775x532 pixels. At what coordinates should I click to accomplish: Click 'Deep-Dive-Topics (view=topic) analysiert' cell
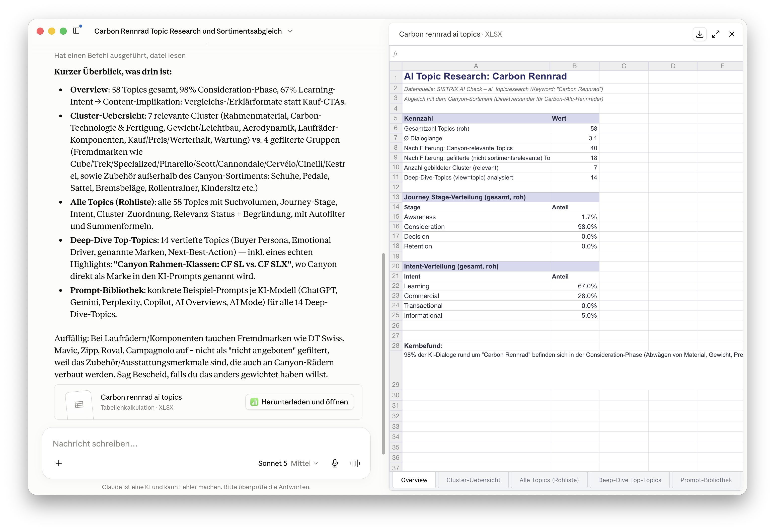point(476,177)
